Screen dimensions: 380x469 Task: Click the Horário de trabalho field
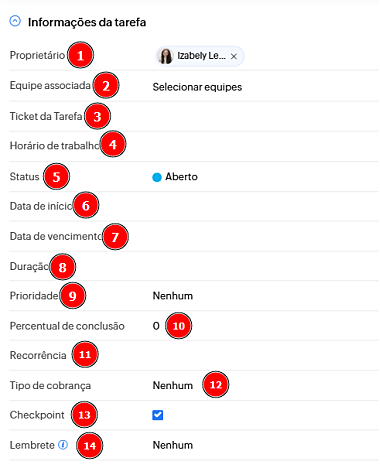(x=265, y=146)
